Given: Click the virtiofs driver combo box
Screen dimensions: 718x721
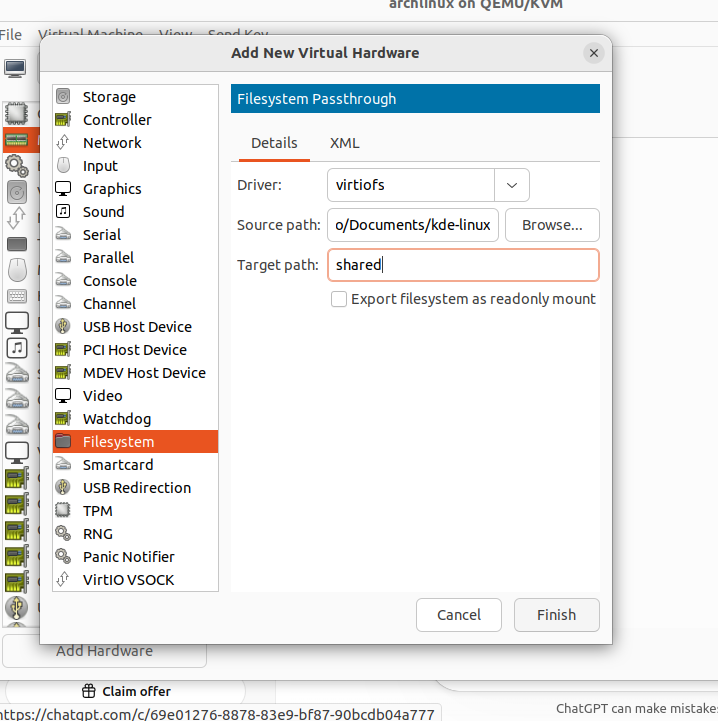Looking at the screenshot, I should click(x=410, y=185).
